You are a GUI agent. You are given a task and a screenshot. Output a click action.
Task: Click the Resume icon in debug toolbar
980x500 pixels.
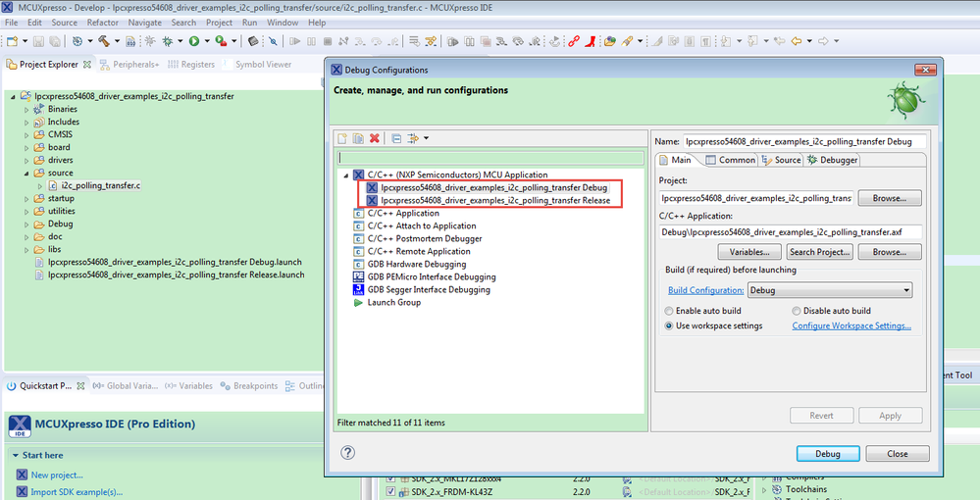pos(295,41)
